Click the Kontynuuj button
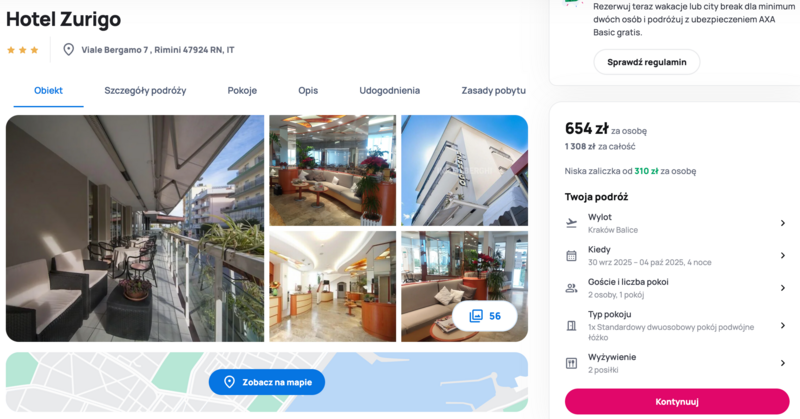This screenshot has height=419, width=800. [x=677, y=402]
